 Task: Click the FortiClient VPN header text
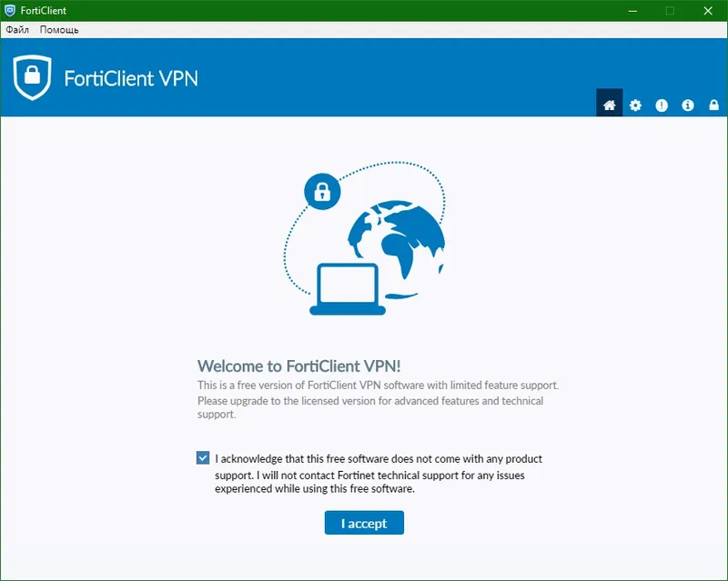(133, 79)
